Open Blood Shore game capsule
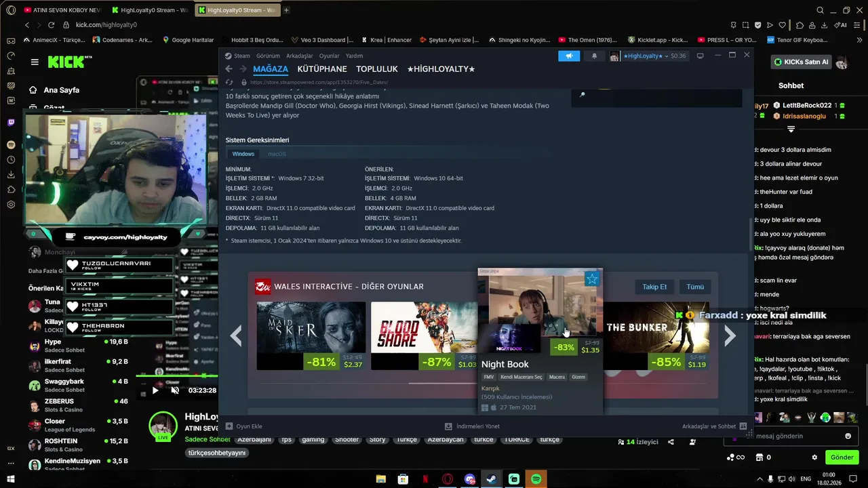 (x=425, y=335)
